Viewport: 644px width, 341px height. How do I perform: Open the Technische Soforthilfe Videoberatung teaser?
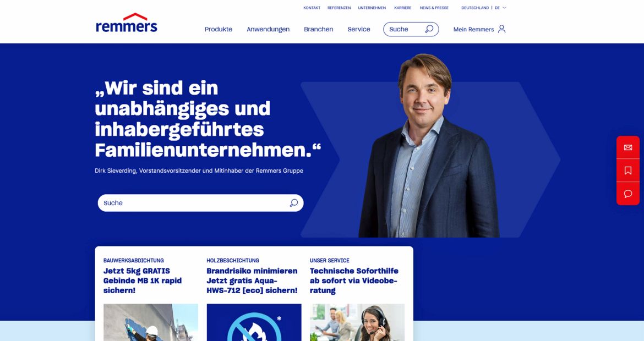(354, 280)
